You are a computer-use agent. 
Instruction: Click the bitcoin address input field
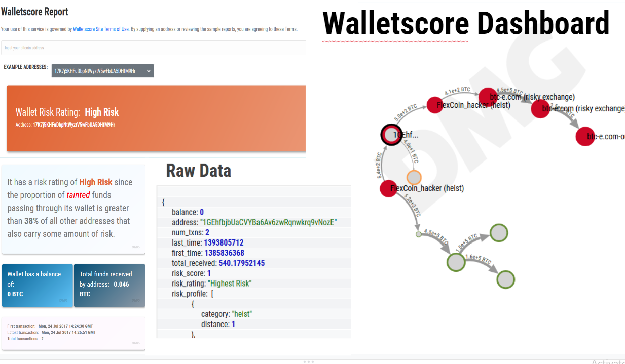pyautogui.click(x=153, y=48)
